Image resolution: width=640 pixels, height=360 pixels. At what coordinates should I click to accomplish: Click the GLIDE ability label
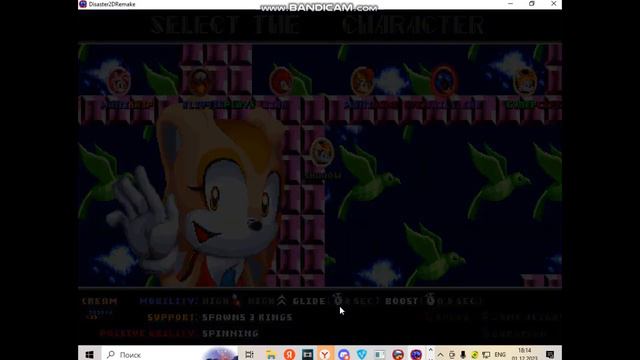(x=309, y=301)
